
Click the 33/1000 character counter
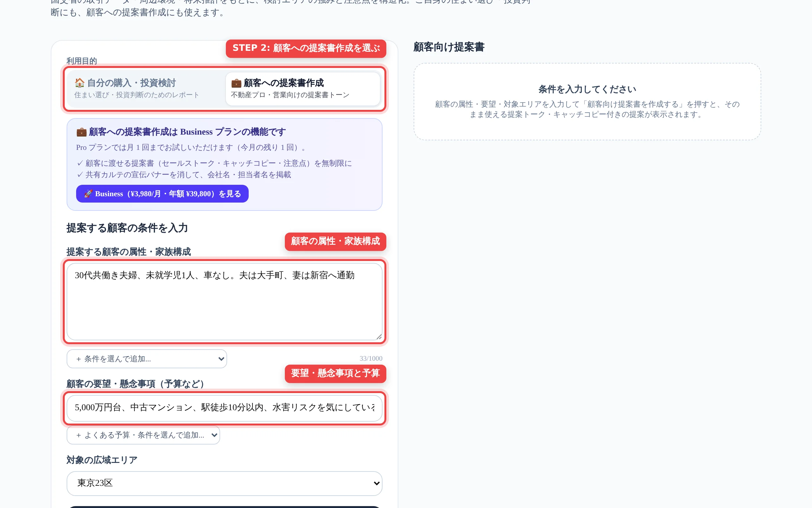tap(371, 358)
